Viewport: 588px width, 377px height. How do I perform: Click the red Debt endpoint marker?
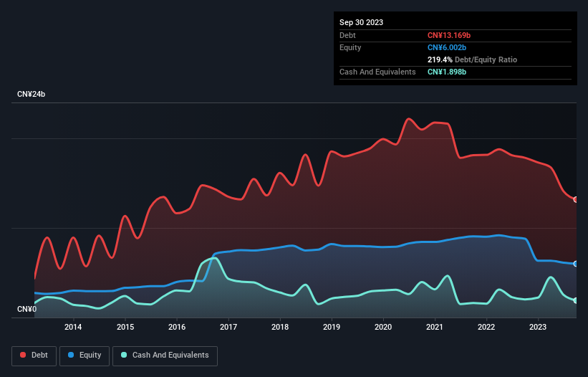tap(576, 199)
